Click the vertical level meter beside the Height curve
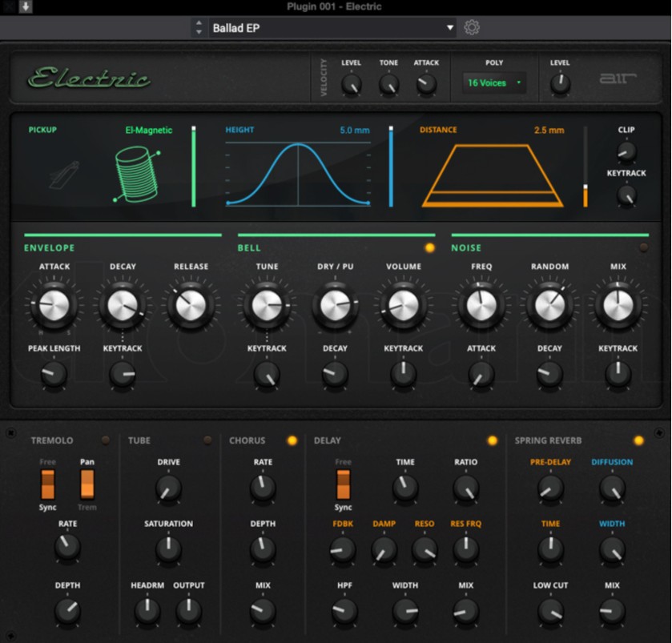The width and height of the screenshot is (672, 643). 389,164
